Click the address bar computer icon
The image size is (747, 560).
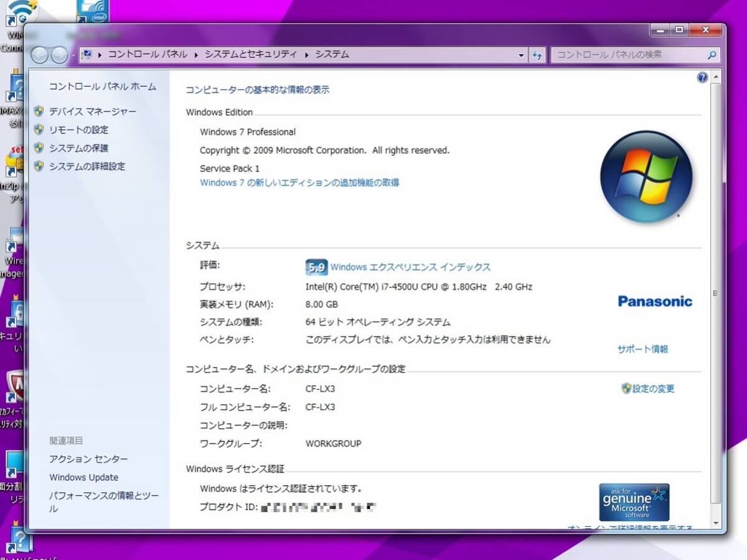[x=87, y=54]
